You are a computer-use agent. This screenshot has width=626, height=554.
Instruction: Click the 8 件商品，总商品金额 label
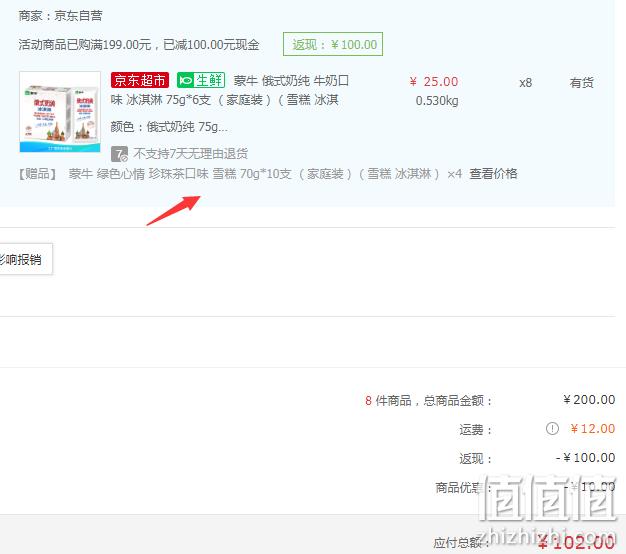tap(428, 400)
